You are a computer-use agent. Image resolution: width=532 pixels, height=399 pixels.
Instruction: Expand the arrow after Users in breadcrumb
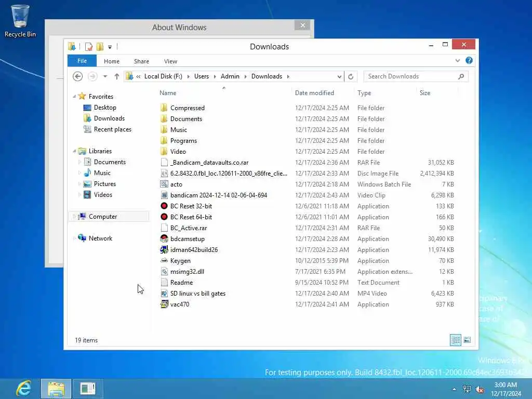click(x=215, y=76)
